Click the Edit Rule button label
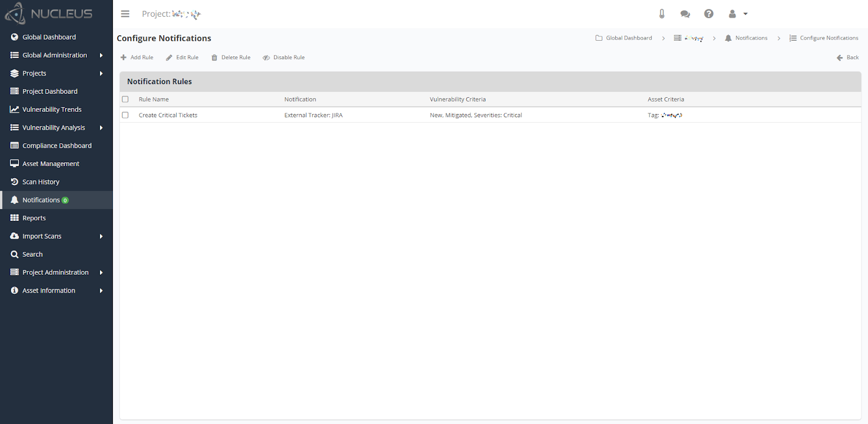Screen dimensions: 868x424 [x=187, y=58]
